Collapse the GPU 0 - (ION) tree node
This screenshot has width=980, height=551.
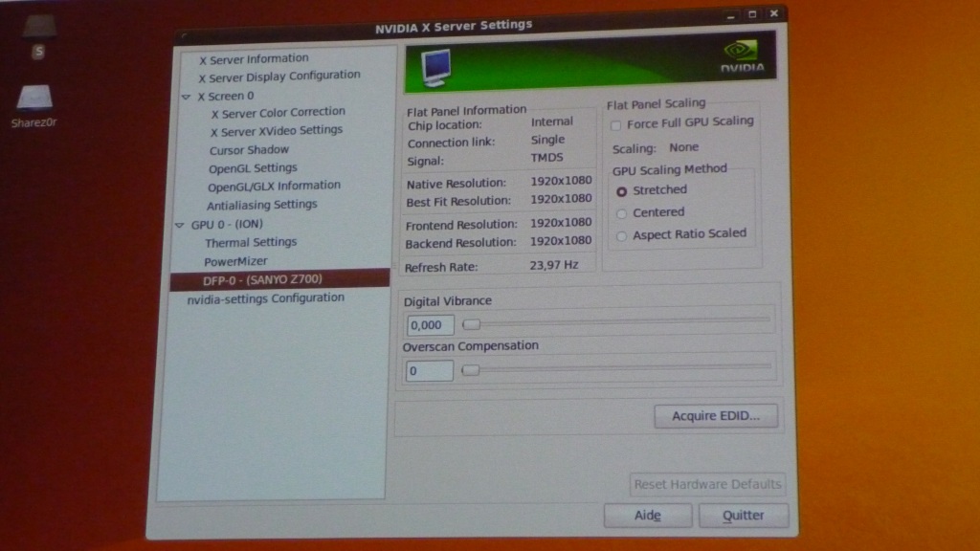click(180, 225)
